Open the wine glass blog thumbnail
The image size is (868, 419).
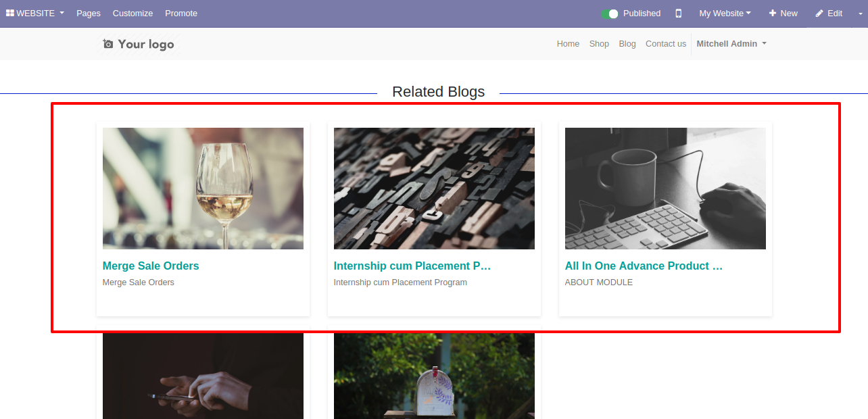point(203,189)
